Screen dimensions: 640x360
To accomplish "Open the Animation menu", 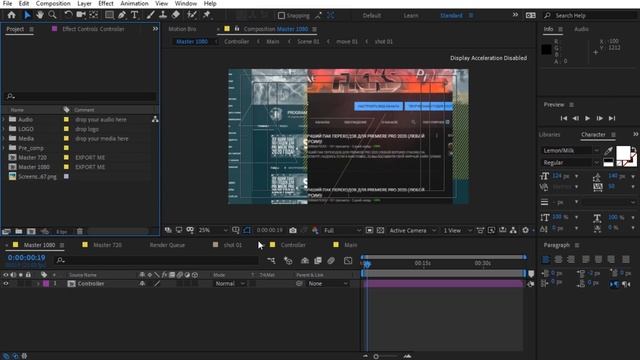I will coord(134,4).
